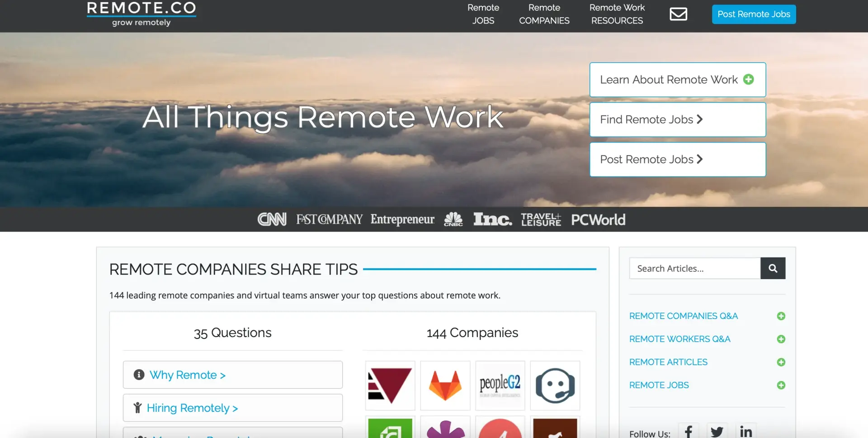Click the CNBC peacock logo
868x438 pixels.
(x=453, y=219)
